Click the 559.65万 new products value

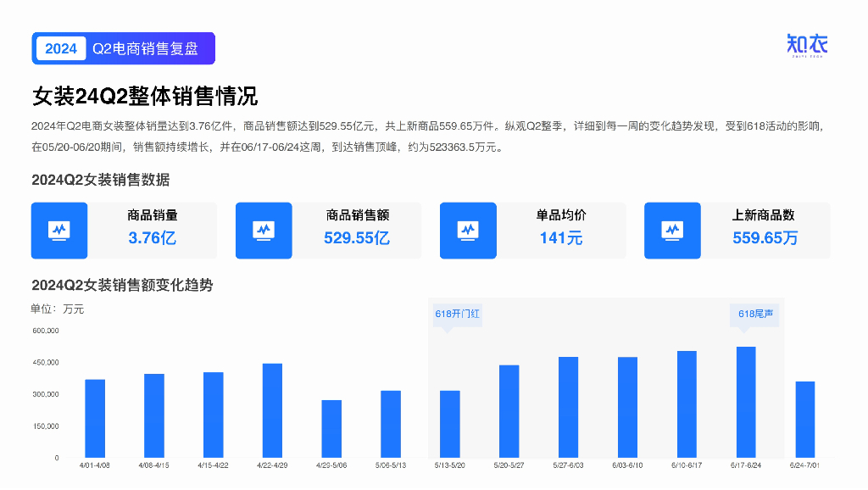[x=765, y=237]
